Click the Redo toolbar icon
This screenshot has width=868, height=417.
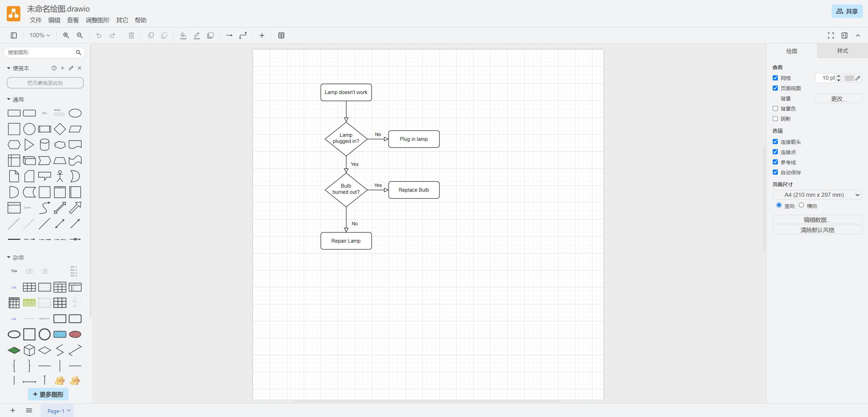click(112, 35)
